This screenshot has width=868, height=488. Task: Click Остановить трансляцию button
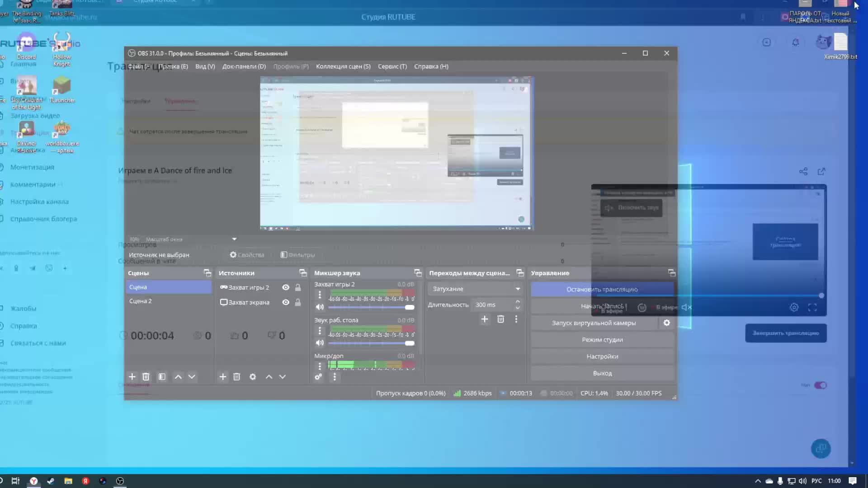(602, 289)
